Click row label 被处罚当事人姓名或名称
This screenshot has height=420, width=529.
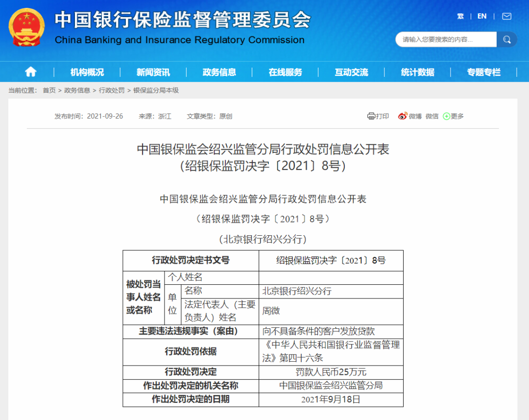[x=144, y=297]
